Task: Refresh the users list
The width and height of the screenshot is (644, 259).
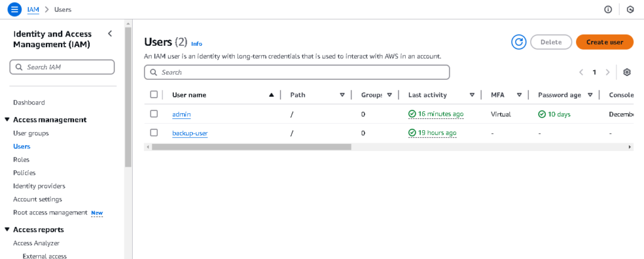Action: (x=519, y=42)
